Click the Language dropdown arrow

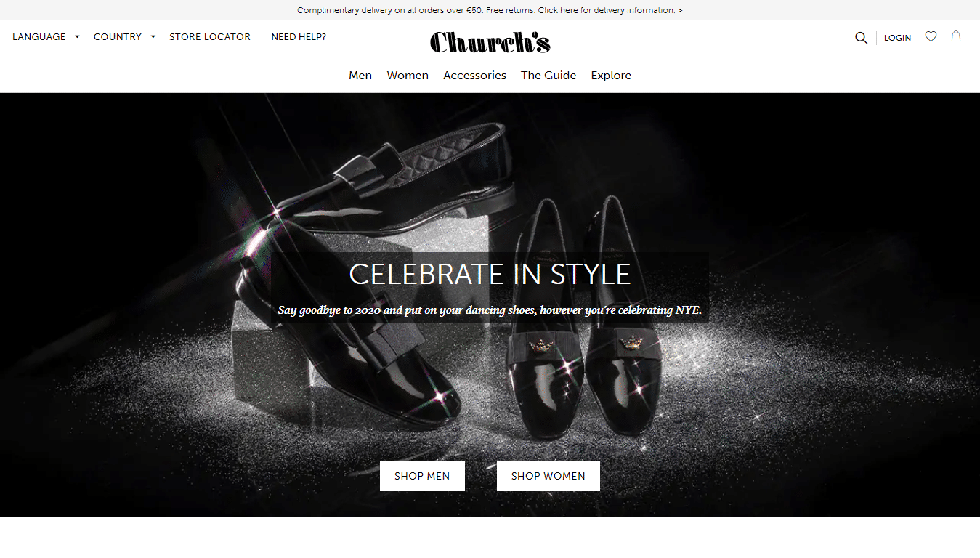click(77, 37)
